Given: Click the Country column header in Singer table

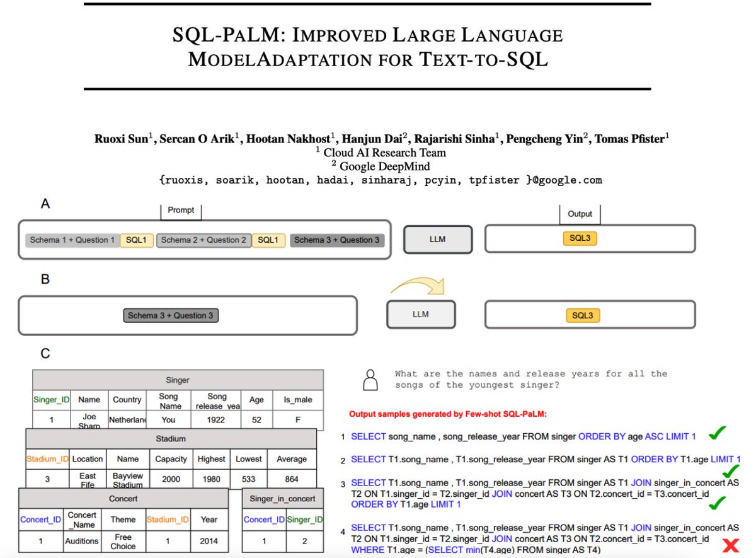Looking at the screenshot, I should [127, 400].
